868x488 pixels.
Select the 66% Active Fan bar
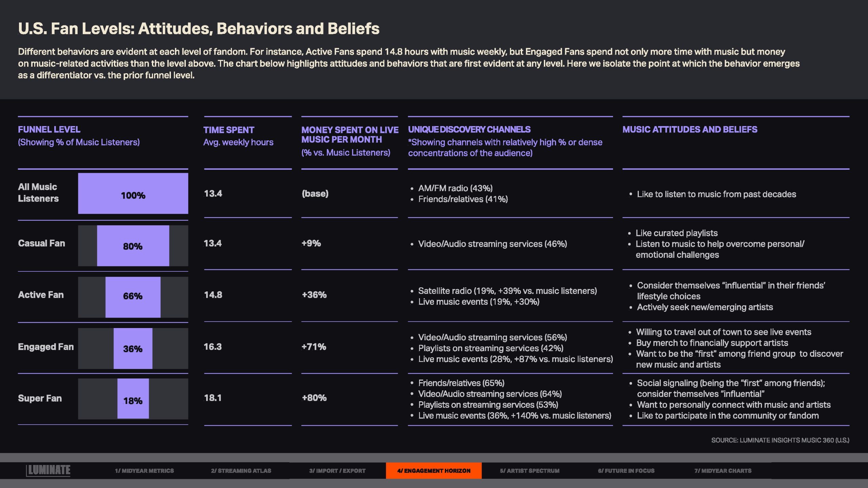[x=133, y=297]
